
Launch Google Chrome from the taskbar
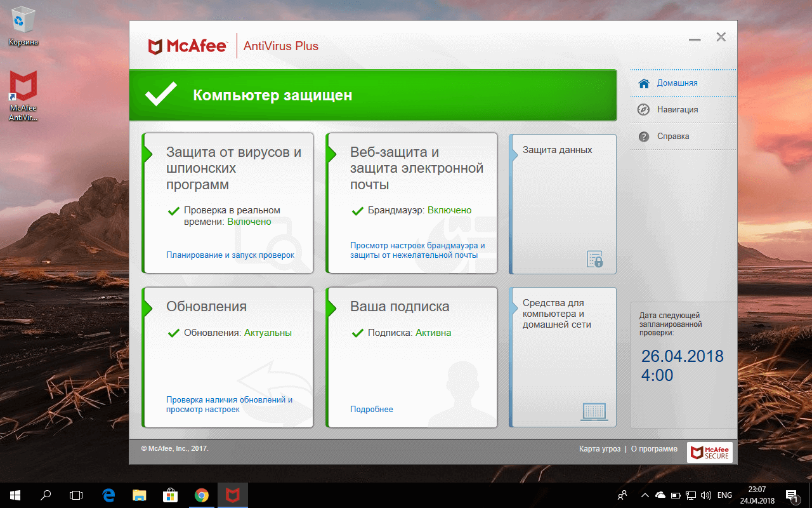click(202, 495)
